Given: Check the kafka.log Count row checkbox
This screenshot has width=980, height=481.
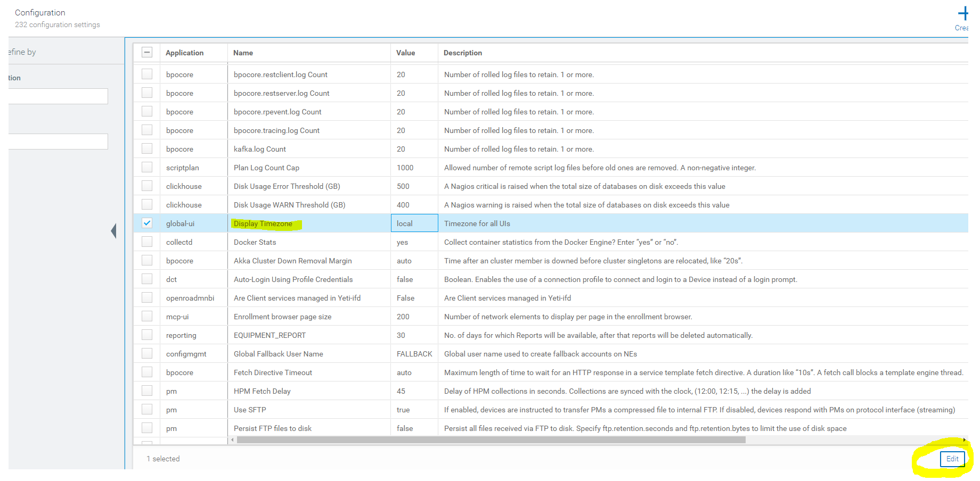Looking at the screenshot, I should coord(147,148).
